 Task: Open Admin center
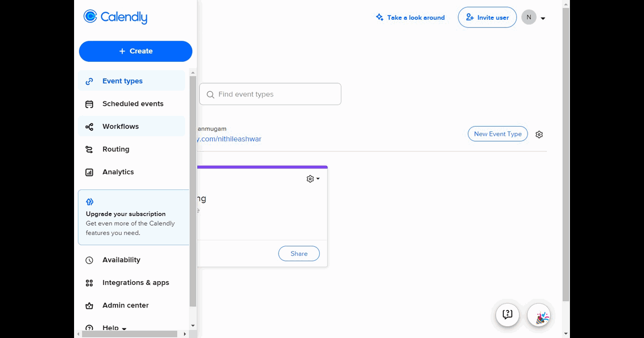pos(131,305)
